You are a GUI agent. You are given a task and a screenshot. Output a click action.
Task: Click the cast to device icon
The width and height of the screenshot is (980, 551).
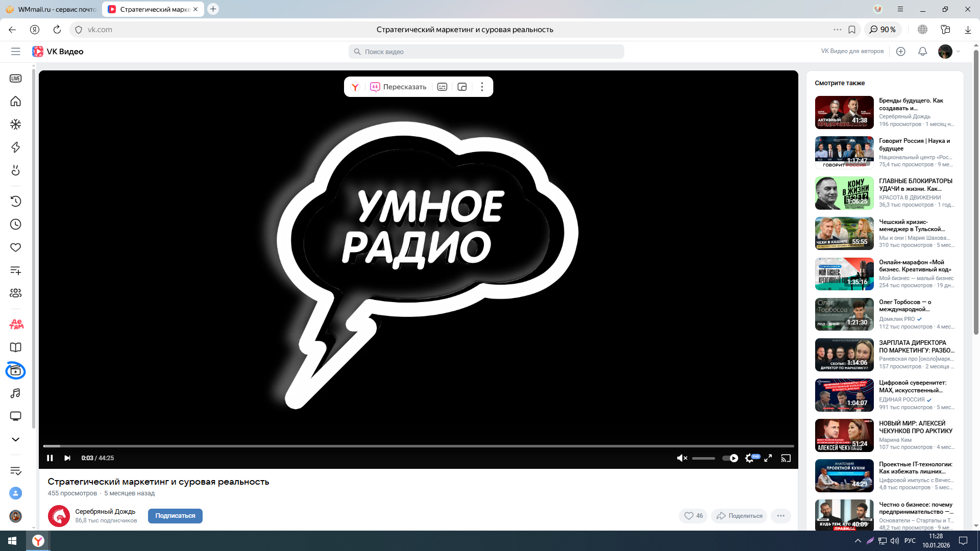pos(786,458)
